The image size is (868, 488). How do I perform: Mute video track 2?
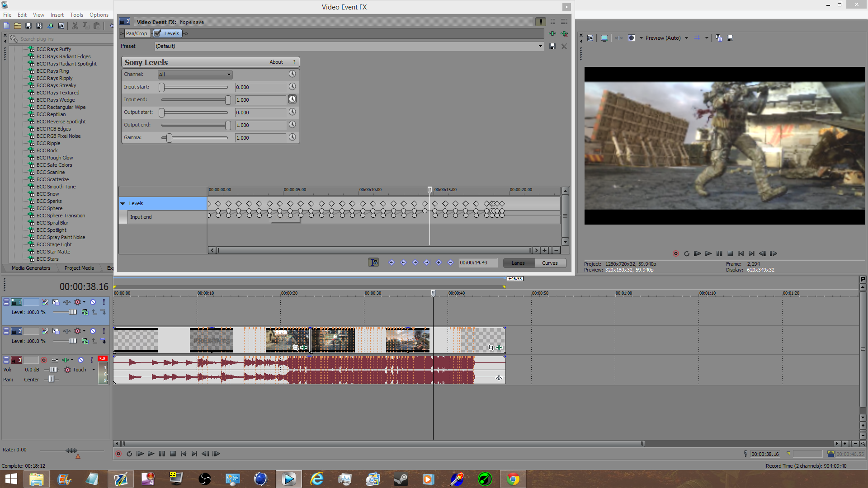tap(93, 331)
